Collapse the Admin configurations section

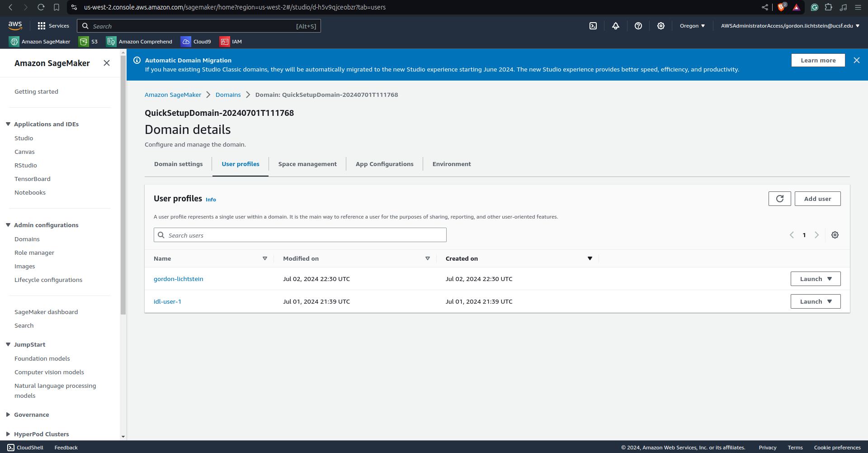point(8,225)
